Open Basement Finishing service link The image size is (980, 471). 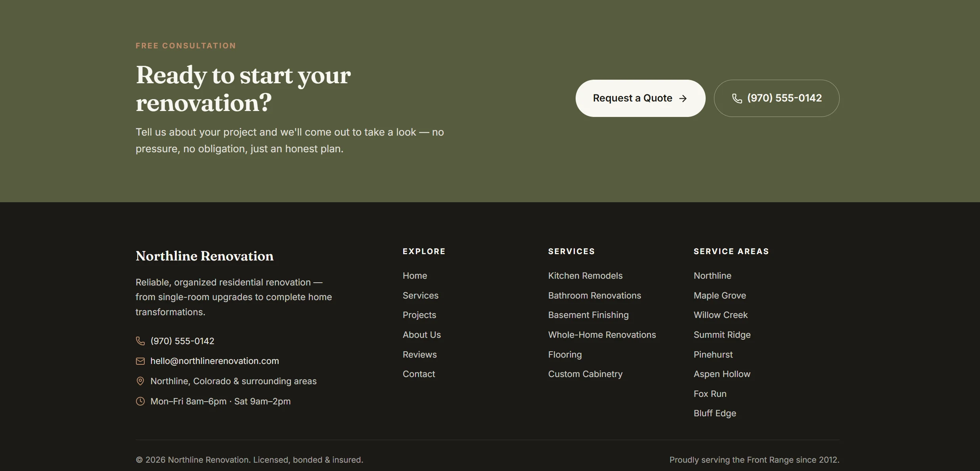click(x=588, y=315)
